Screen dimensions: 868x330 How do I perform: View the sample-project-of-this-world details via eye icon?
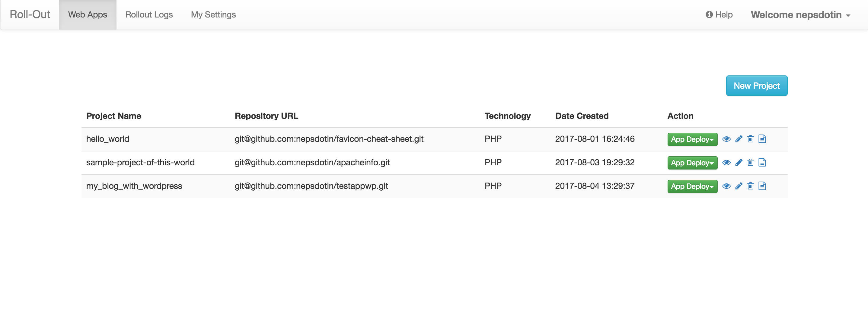point(726,163)
